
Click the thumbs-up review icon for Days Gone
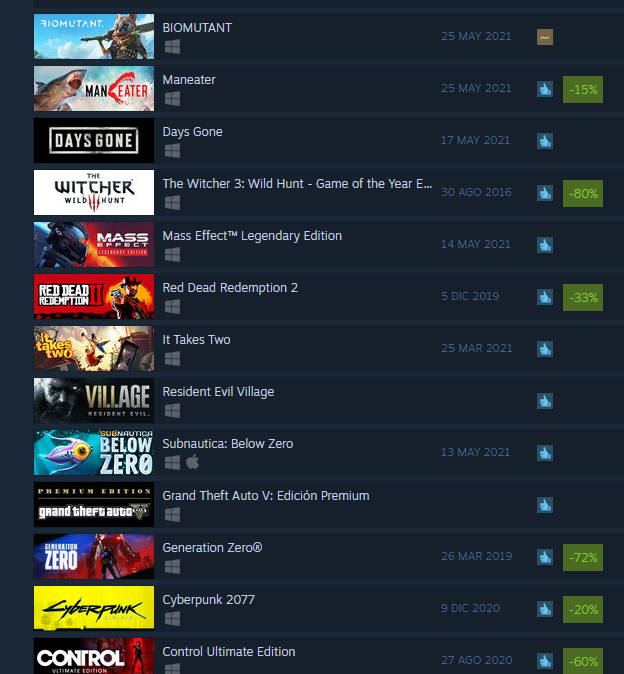click(x=544, y=141)
